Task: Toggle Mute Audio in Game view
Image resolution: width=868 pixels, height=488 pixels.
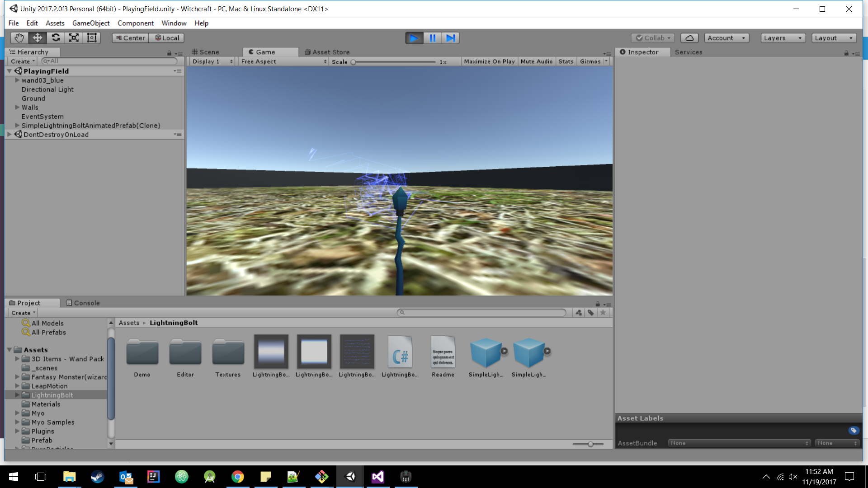Action: pyautogui.click(x=536, y=61)
